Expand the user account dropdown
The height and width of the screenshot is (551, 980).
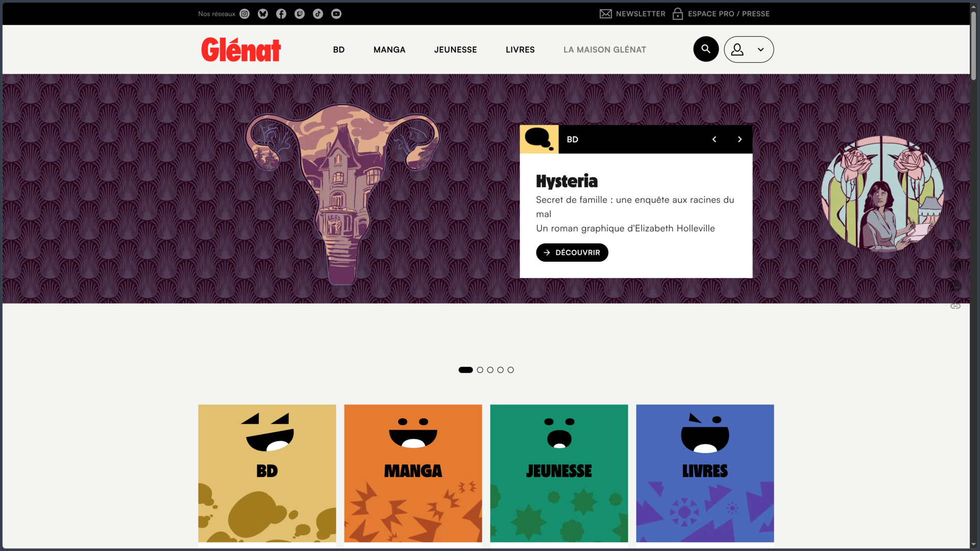[x=749, y=49]
